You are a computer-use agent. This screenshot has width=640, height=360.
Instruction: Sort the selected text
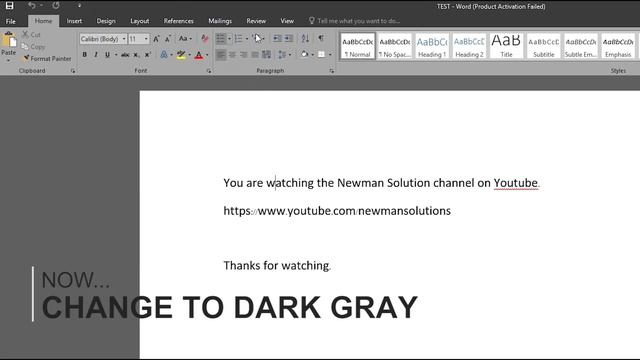tap(305, 39)
